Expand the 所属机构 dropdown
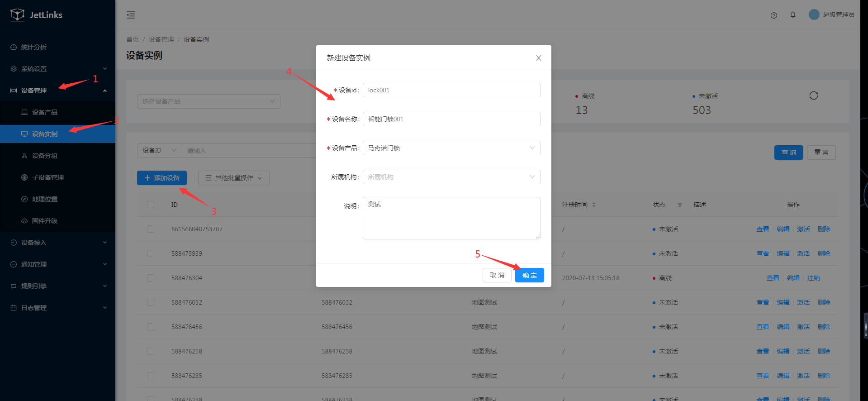This screenshot has width=868, height=401. [x=451, y=177]
